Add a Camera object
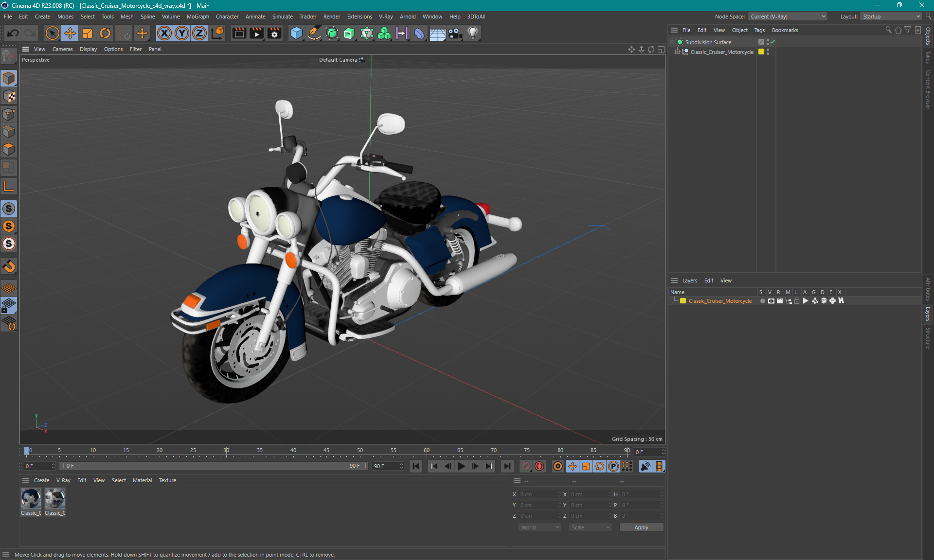This screenshot has width=934, height=560. (455, 33)
